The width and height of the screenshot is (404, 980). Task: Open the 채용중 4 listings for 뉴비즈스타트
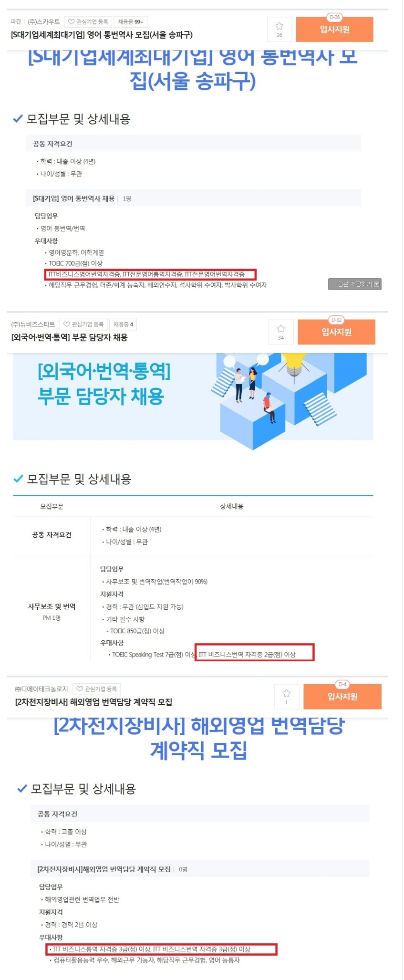[x=123, y=324]
